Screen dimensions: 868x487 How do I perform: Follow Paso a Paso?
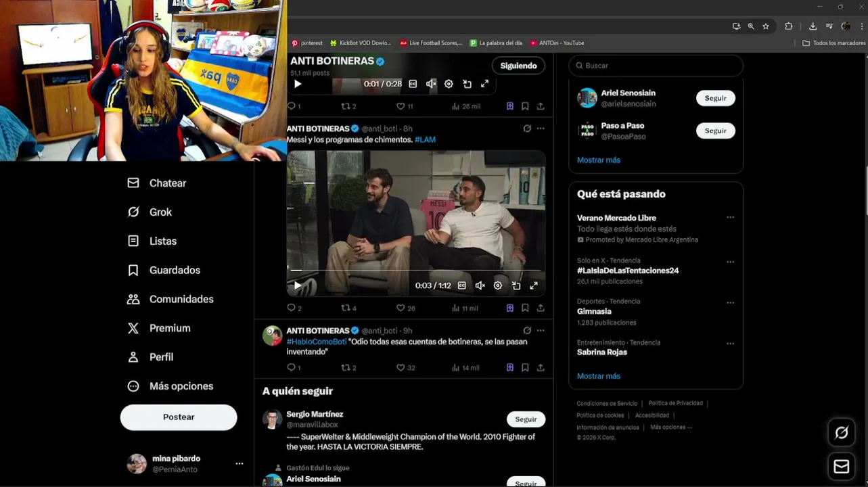pyautogui.click(x=715, y=131)
